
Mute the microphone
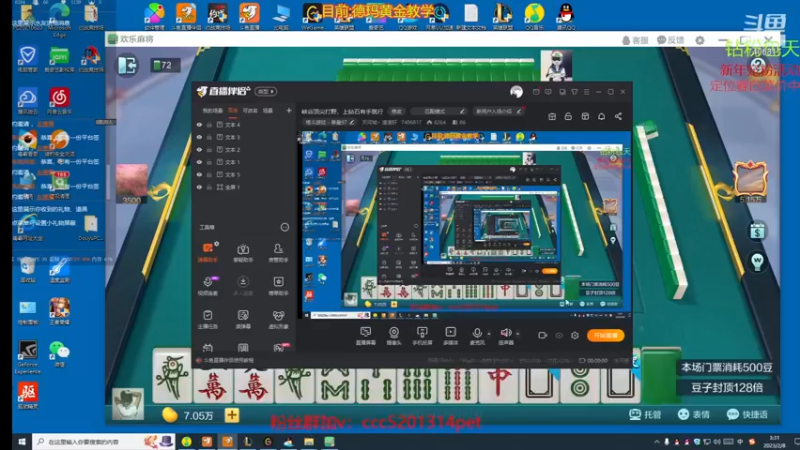(x=477, y=334)
